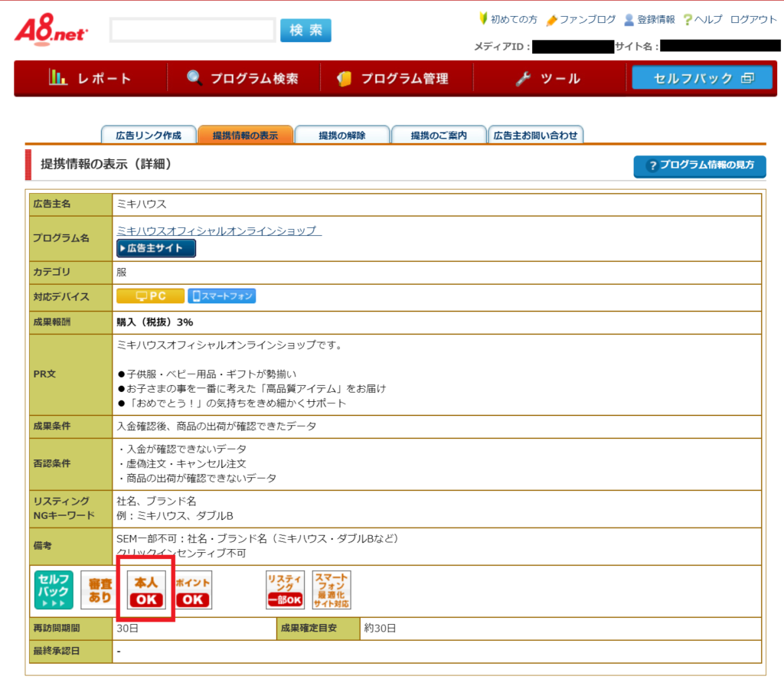
Task: Open the プログラム検索 menu
Action: [x=243, y=79]
